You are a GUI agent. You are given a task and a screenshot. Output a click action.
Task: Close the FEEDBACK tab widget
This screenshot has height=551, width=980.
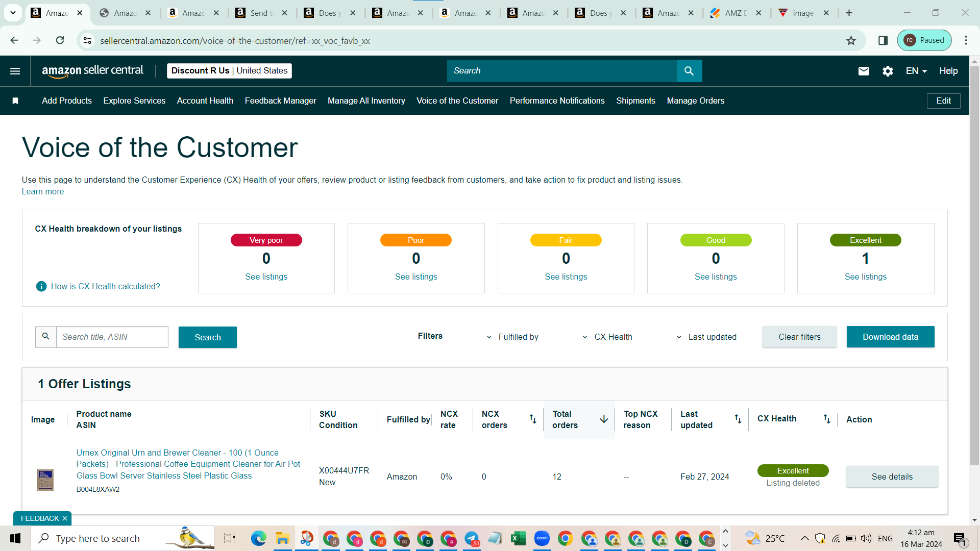click(x=65, y=518)
